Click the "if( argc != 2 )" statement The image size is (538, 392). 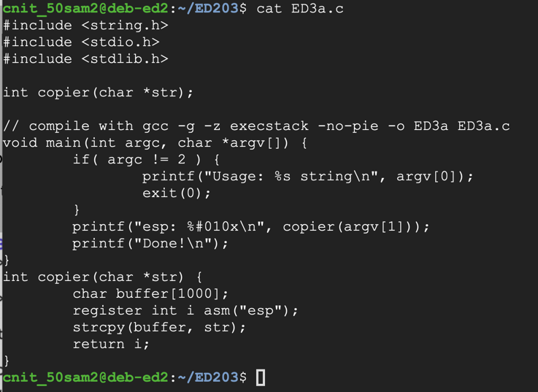click(146, 160)
